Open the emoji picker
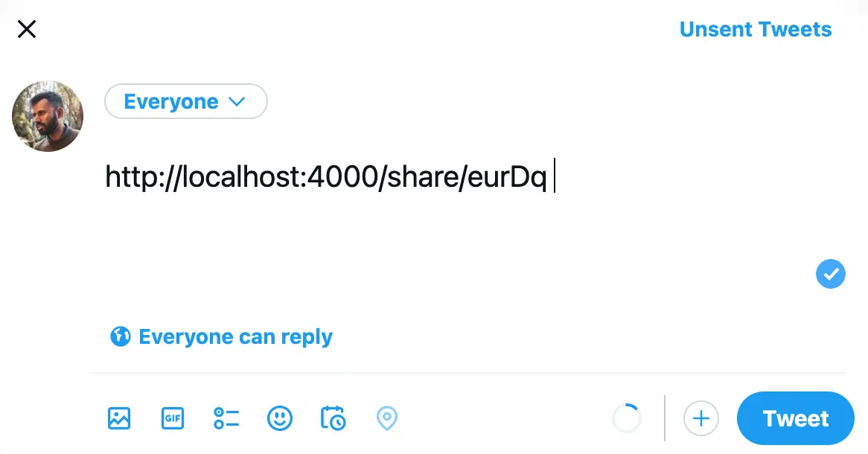 [x=280, y=418]
